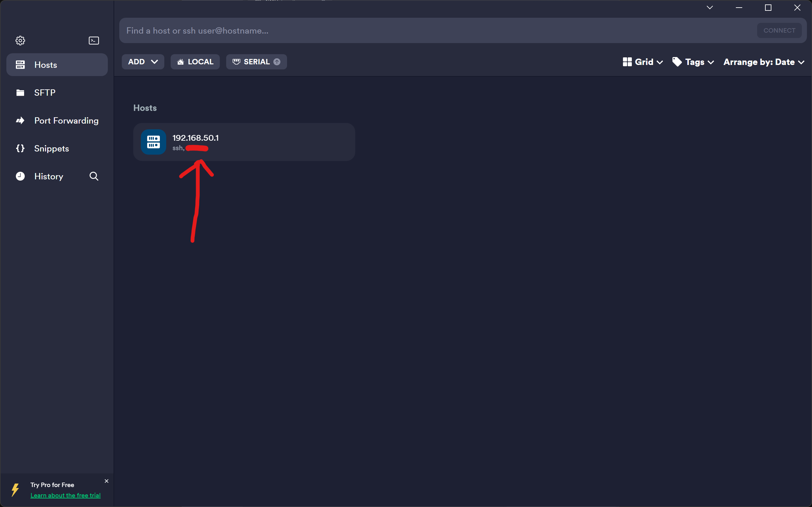Expand the title bar chevron menu
The height and width of the screenshot is (507, 812).
coord(709,8)
